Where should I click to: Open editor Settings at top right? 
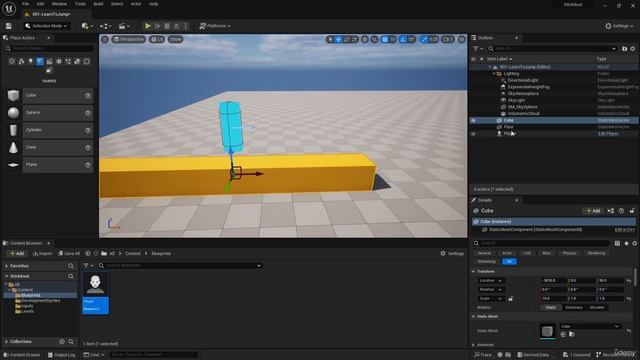[x=619, y=26]
